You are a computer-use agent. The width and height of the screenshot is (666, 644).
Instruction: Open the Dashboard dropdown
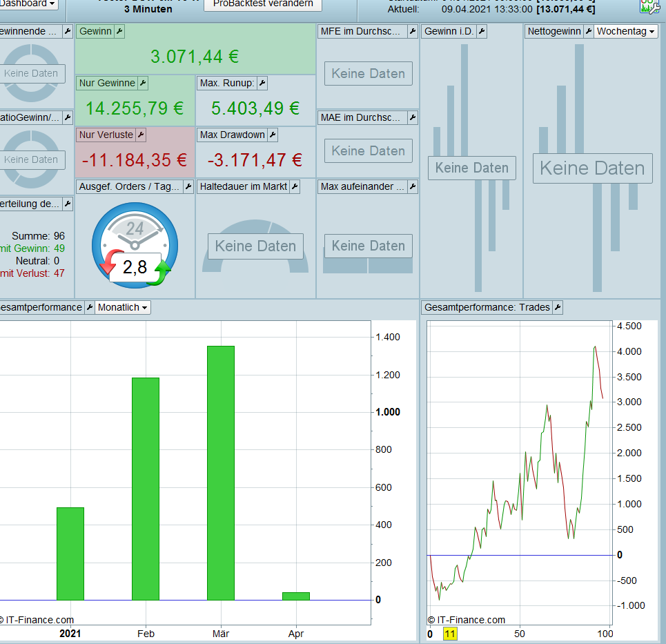pyautogui.click(x=28, y=4)
